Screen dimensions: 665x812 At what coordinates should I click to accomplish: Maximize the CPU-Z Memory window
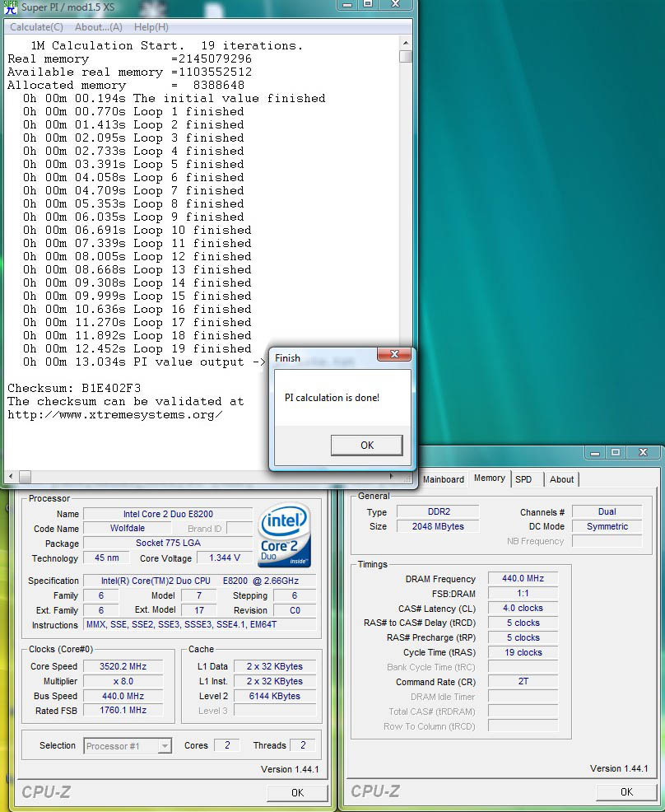(616, 453)
